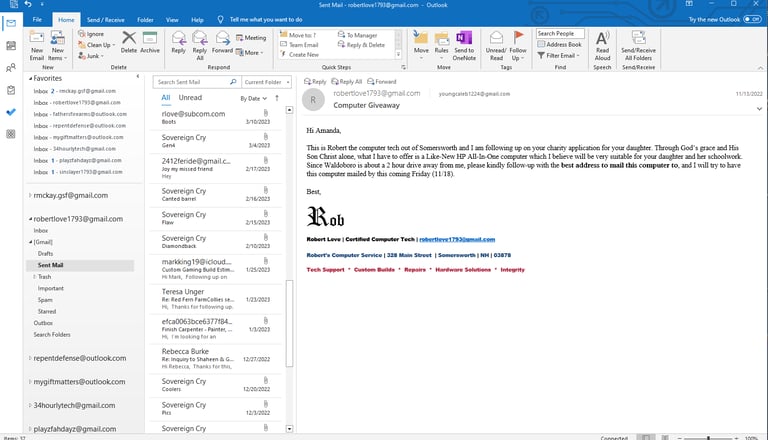Select the All filter
The height and width of the screenshot is (440, 768).
pos(166,98)
